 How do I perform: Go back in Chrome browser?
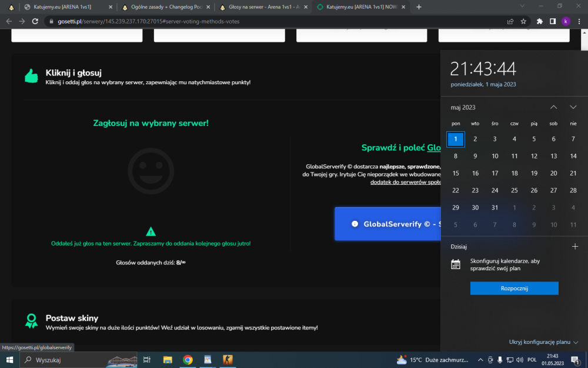[9, 21]
